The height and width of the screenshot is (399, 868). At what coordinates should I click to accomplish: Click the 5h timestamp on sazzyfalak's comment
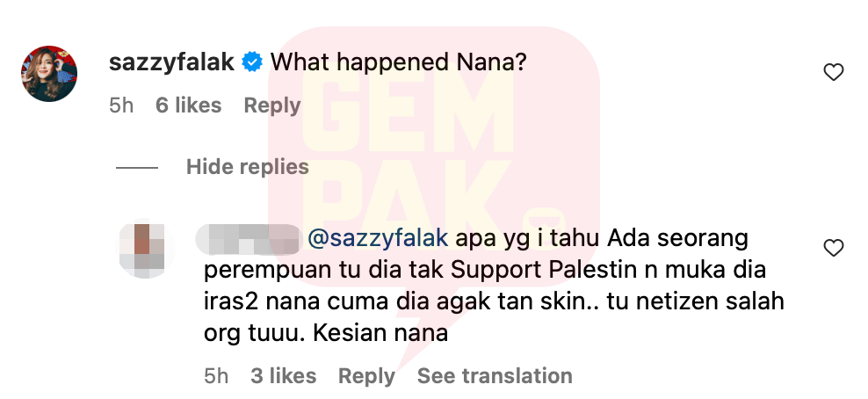tap(121, 105)
